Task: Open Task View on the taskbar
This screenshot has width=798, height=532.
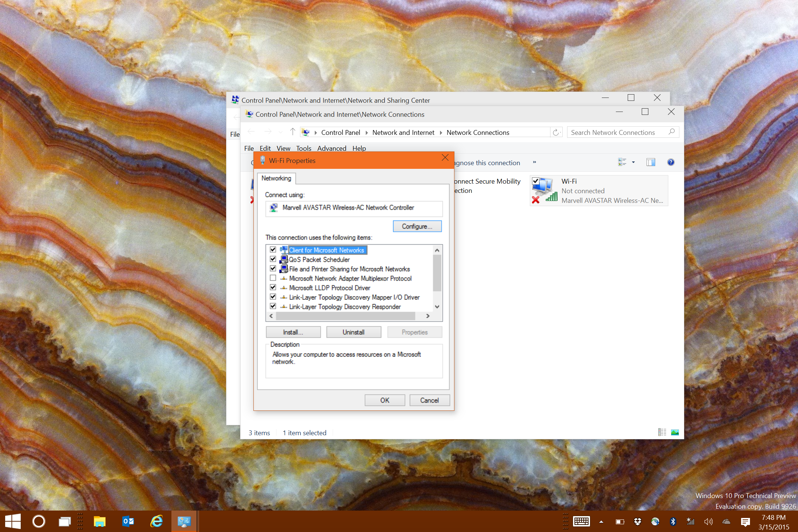Action: point(65,522)
